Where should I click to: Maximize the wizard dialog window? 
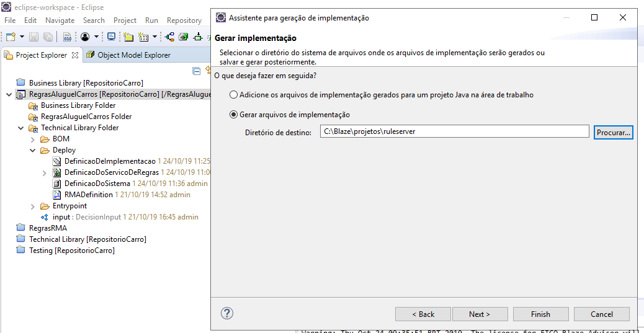pos(594,17)
